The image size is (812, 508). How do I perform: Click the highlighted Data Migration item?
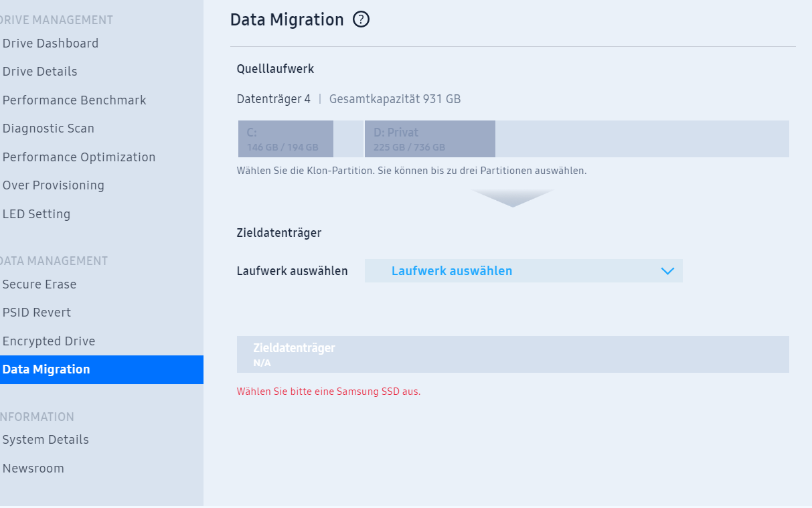click(x=102, y=369)
